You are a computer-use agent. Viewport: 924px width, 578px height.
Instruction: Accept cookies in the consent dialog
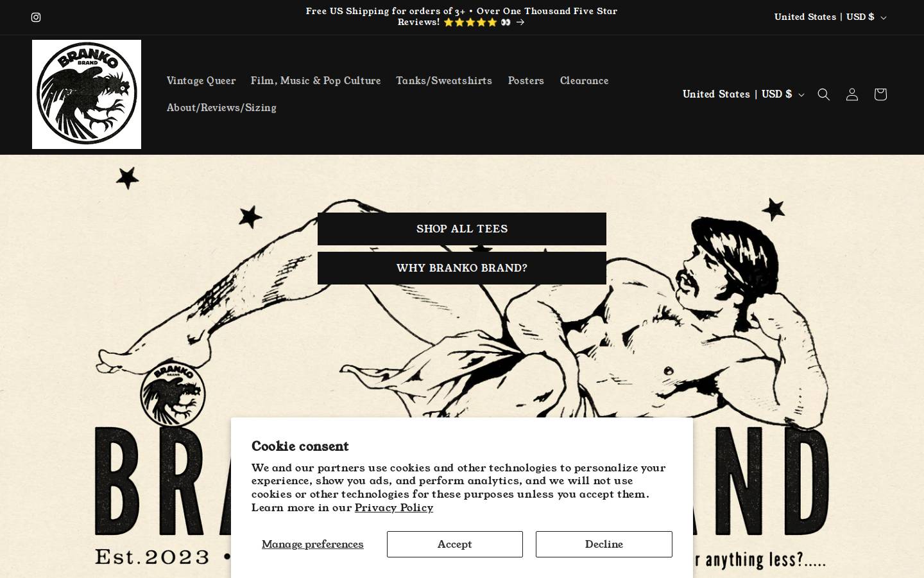coord(455,544)
